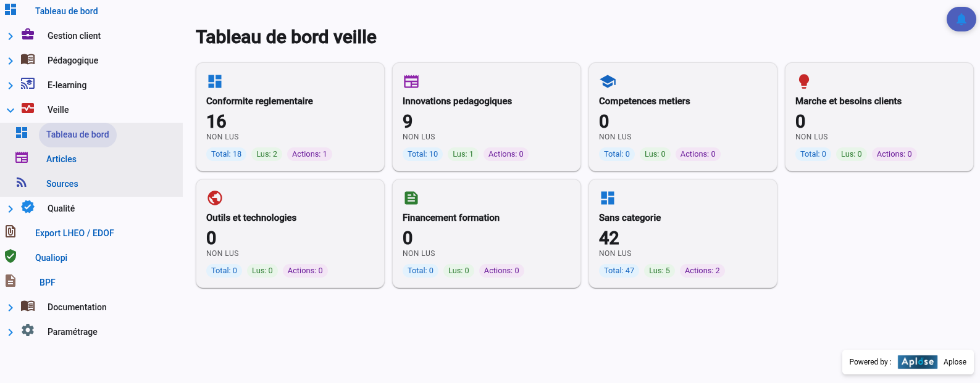Viewport: 980px width, 383px height.
Task: Expand the Qualité menu chevron
Action: (10, 209)
